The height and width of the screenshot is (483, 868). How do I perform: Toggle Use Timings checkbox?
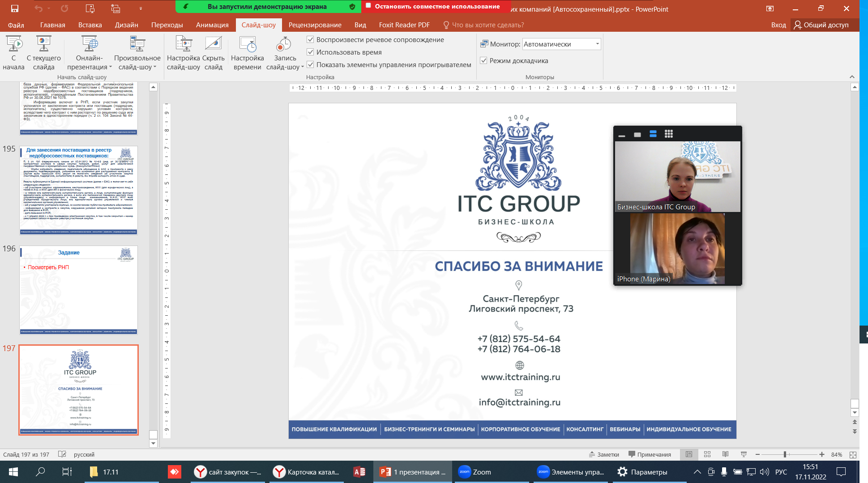pos(310,52)
